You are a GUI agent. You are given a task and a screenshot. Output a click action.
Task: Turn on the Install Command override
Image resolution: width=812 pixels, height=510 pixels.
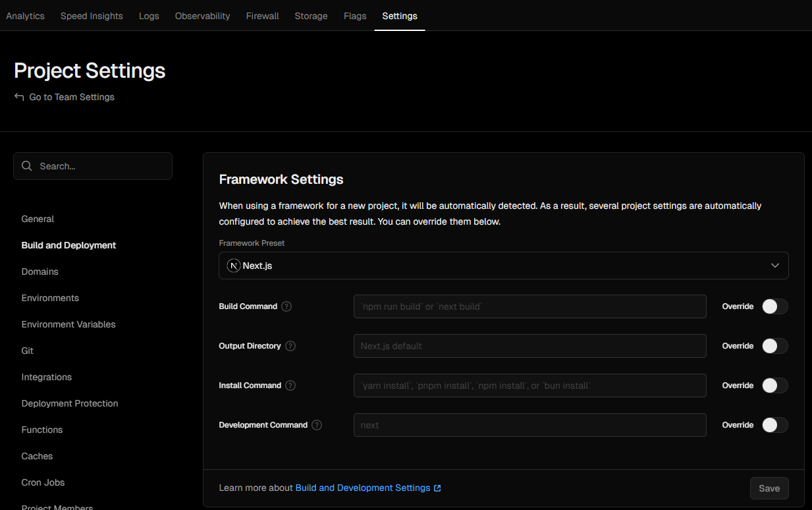(774, 385)
